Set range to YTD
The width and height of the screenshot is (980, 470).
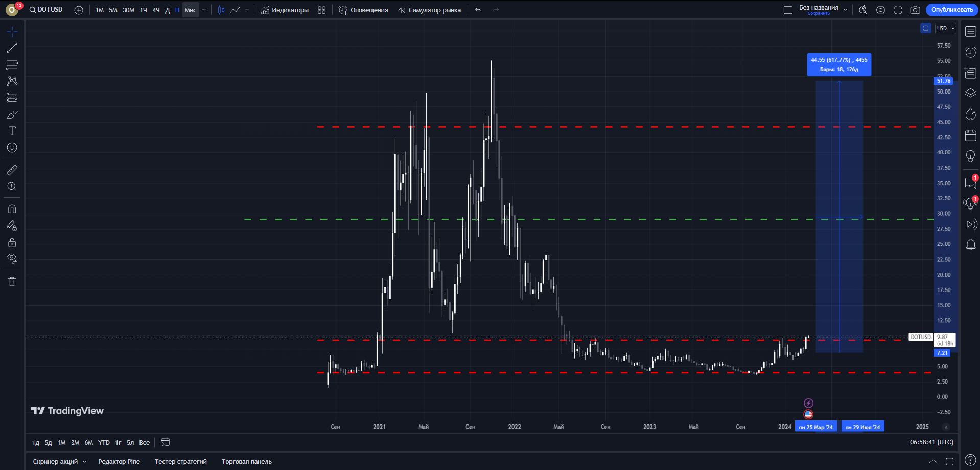click(104, 442)
